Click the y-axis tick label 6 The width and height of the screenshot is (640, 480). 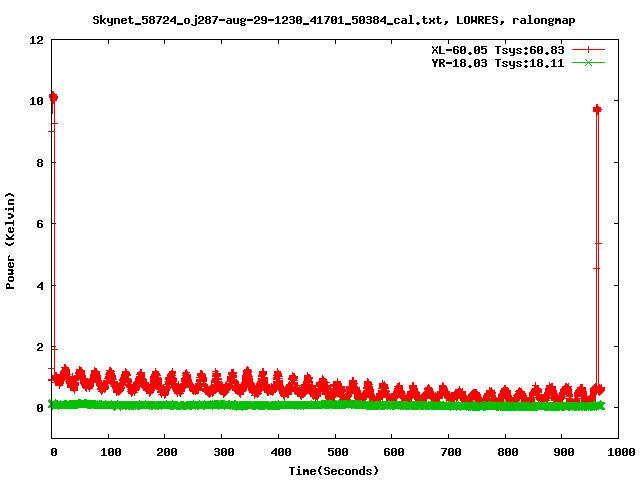[x=40, y=224]
